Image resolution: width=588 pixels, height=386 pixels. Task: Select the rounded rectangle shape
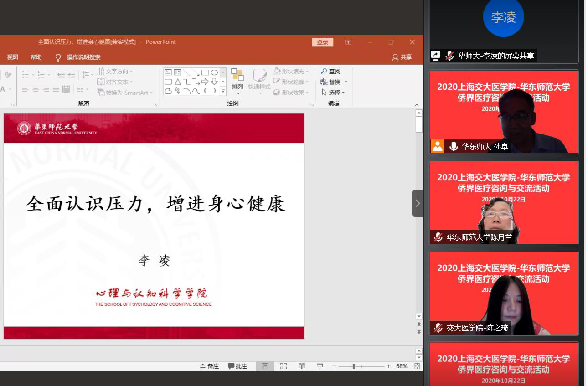pyautogui.click(x=168, y=82)
